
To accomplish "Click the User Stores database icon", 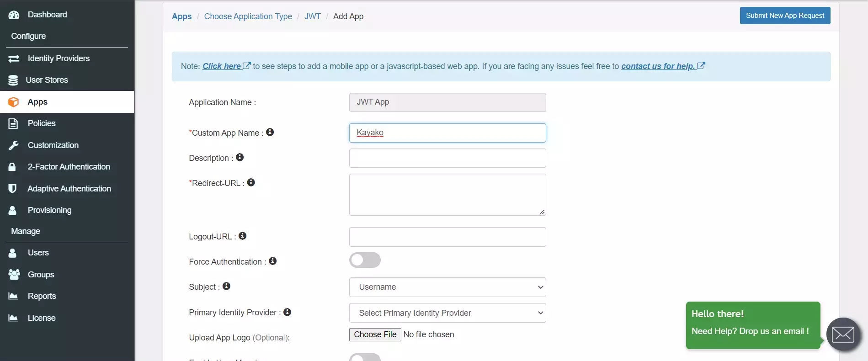I will pyautogui.click(x=13, y=80).
